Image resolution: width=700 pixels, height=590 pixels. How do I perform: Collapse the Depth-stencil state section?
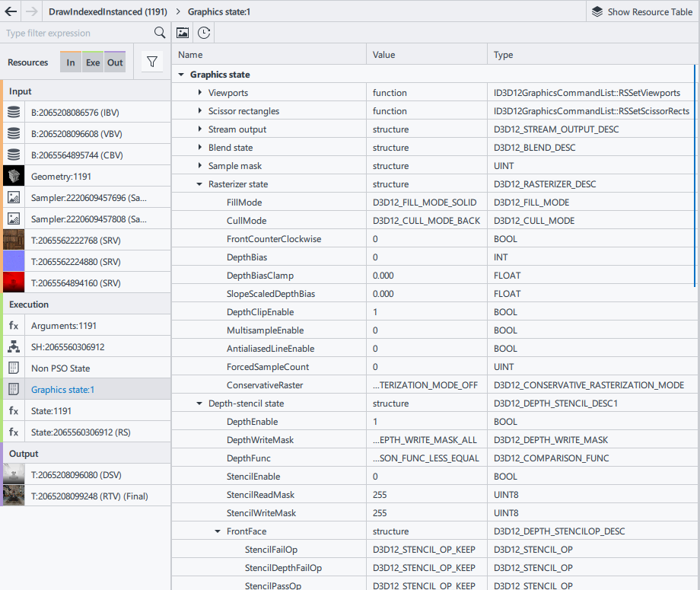pos(199,403)
